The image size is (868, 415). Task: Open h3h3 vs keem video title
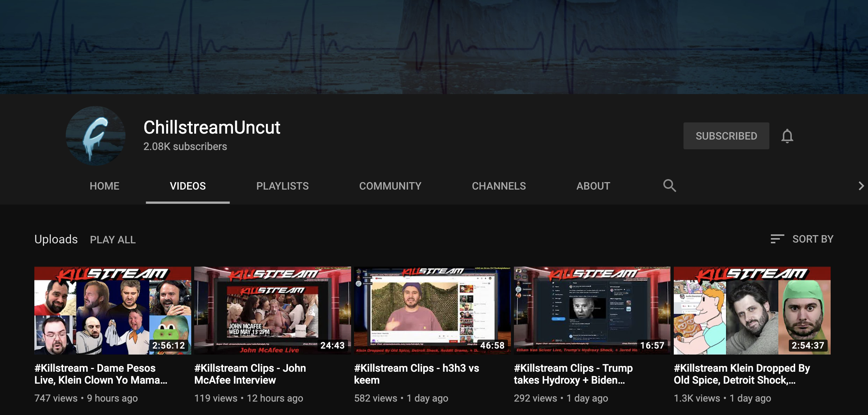point(416,374)
